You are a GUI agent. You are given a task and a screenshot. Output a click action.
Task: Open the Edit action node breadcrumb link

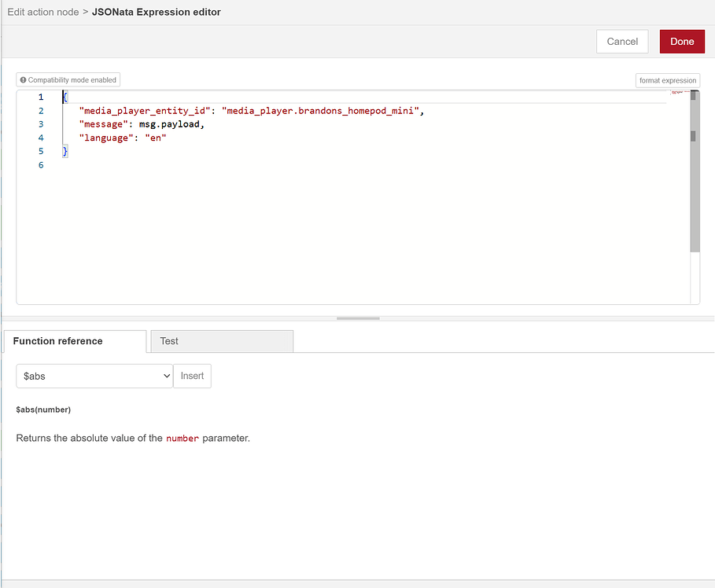pos(43,12)
